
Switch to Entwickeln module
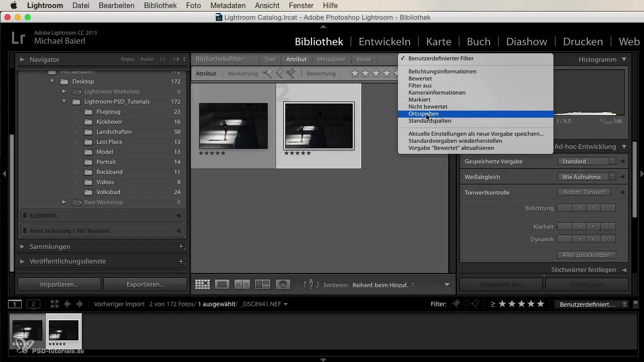click(x=384, y=42)
